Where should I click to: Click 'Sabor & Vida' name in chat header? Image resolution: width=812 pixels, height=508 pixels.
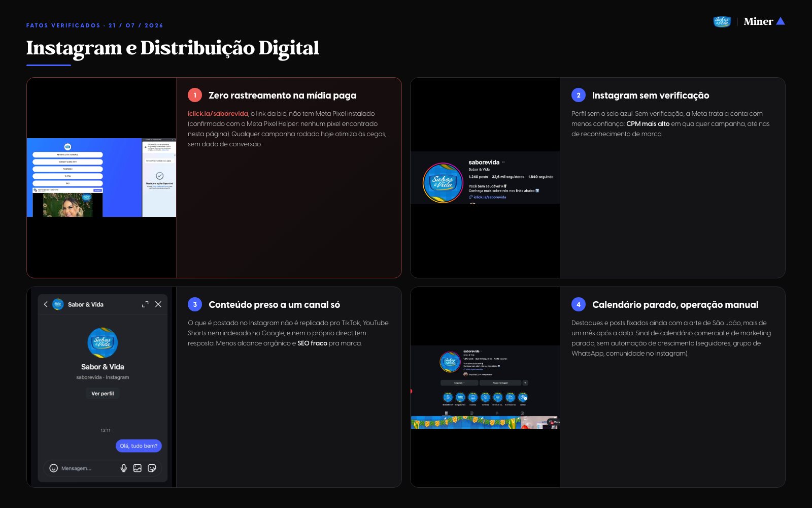[x=86, y=305]
